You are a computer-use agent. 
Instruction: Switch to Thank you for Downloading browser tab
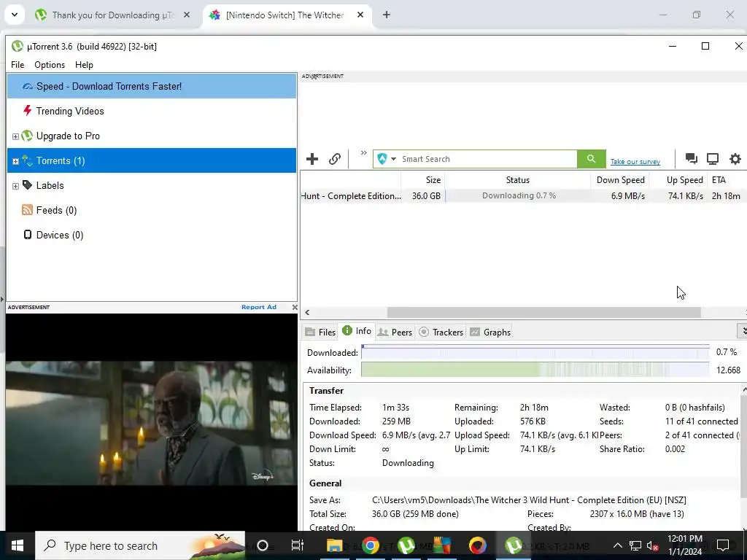(x=112, y=15)
